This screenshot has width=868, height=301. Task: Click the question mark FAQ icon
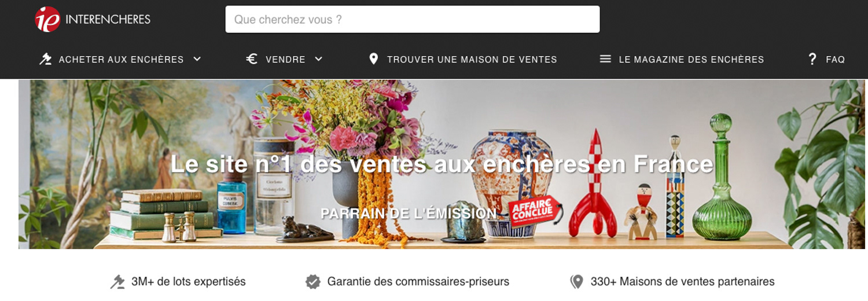click(x=812, y=59)
